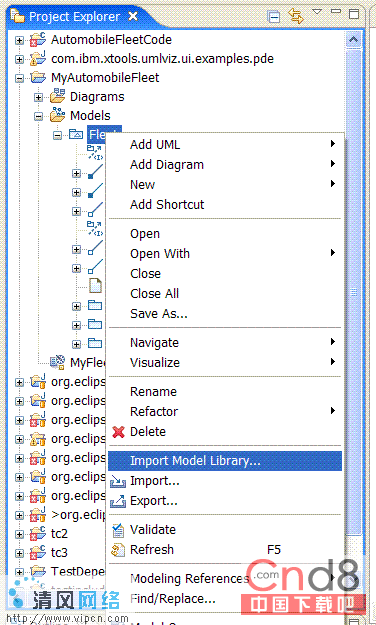Toggle Link with Editor arrows icon
The image size is (376, 625).
(x=296, y=16)
